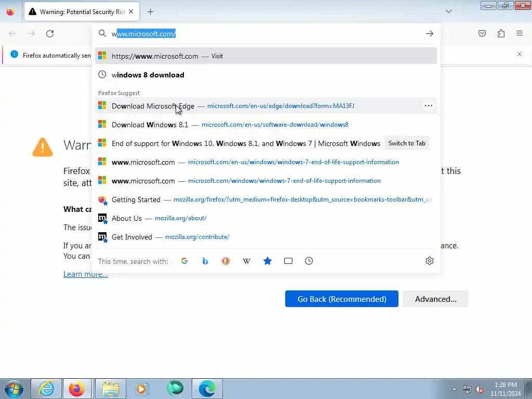
Task: Select the Download Windows 8.1 suggestion
Action: click(x=266, y=125)
